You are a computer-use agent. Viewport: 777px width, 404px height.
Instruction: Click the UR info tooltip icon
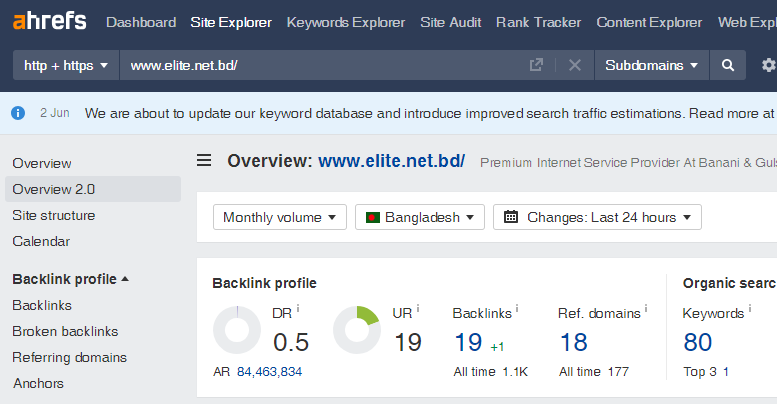[x=418, y=308]
